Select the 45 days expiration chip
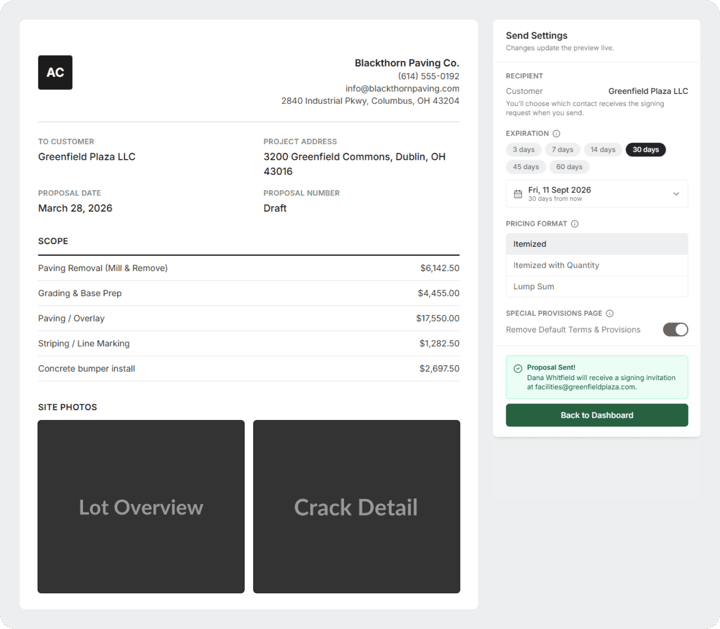Image resolution: width=720 pixels, height=629 pixels. (526, 167)
